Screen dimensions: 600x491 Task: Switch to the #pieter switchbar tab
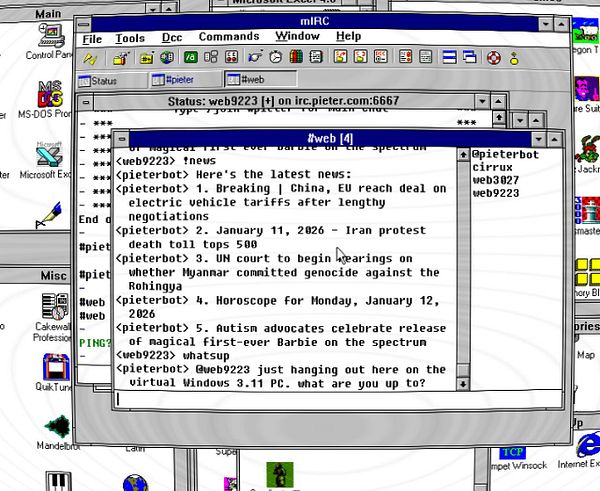point(186,80)
